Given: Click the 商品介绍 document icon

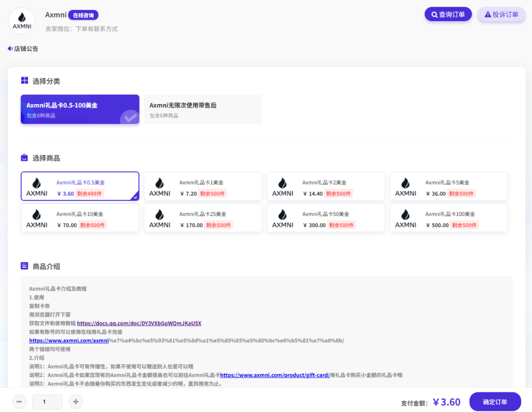Looking at the screenshot, I should [x=24, y=266].
